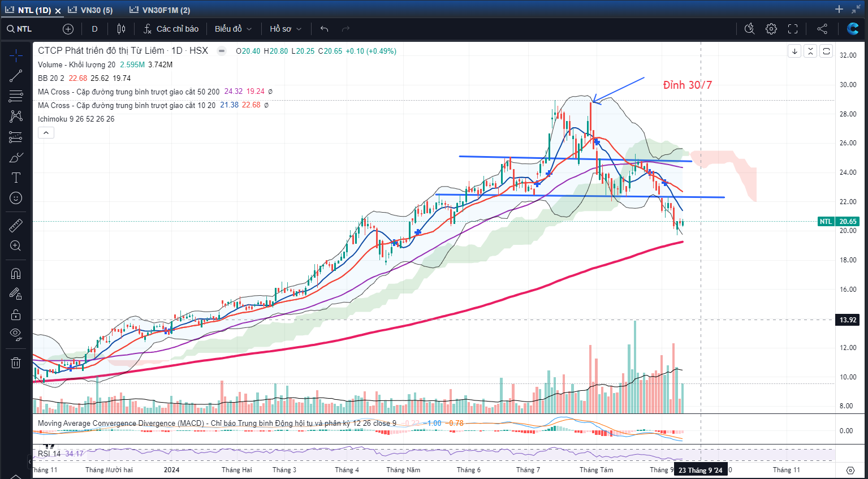Select the Ichimoku 9 26 52 26 26 legend
The image size is (868, 479).
(x=76, y=119)
